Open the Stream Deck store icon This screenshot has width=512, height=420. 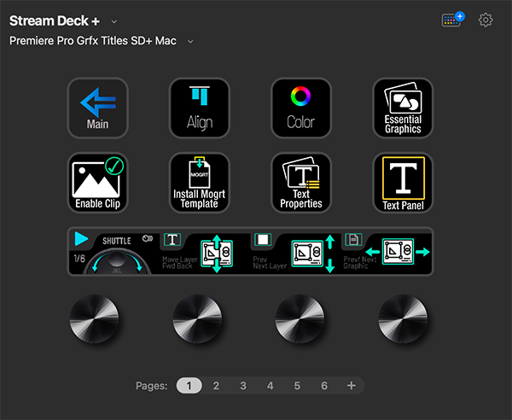[453, 20]
